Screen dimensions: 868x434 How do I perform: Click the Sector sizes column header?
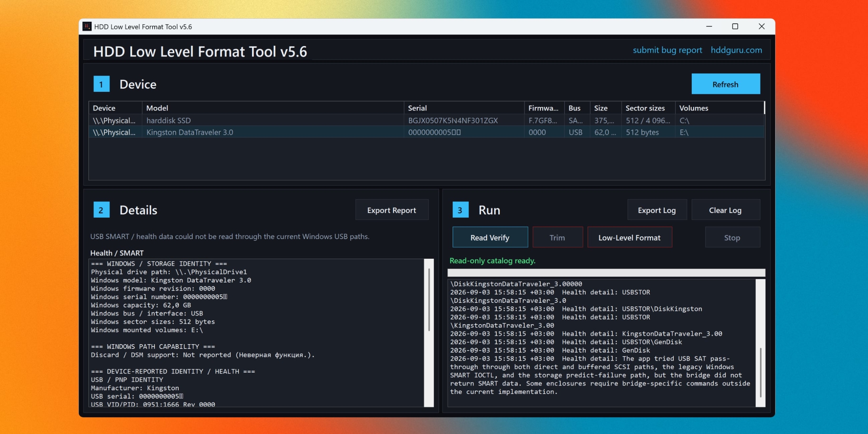click(648, 108)
